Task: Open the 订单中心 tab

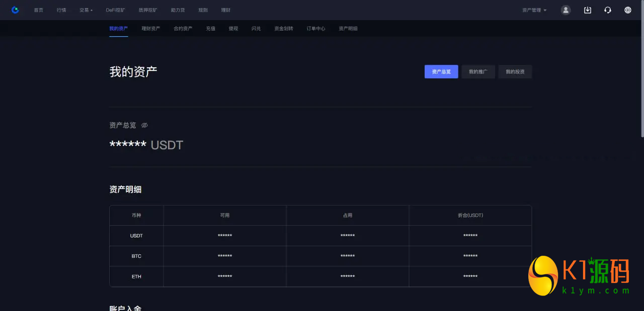Action: (316, 29)
